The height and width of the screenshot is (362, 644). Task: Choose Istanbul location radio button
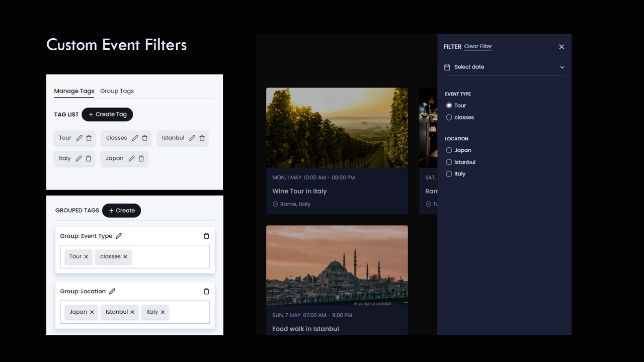point(448,162)
